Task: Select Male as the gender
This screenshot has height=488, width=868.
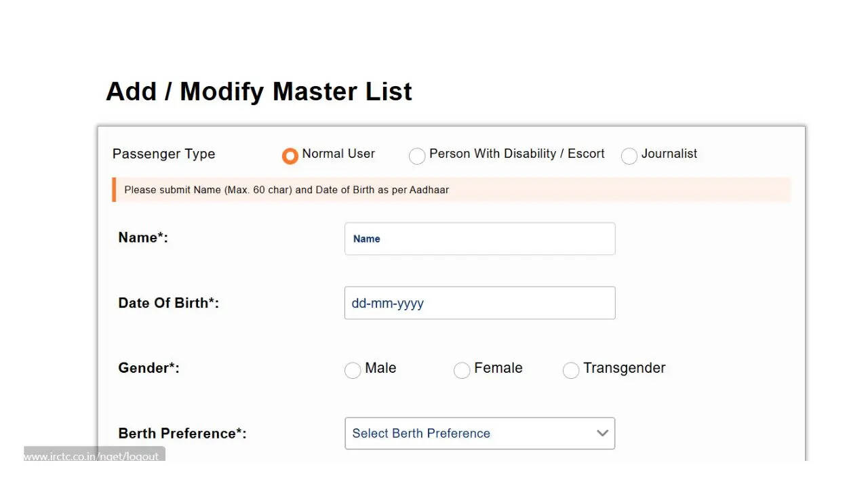Action: (353, 370)
